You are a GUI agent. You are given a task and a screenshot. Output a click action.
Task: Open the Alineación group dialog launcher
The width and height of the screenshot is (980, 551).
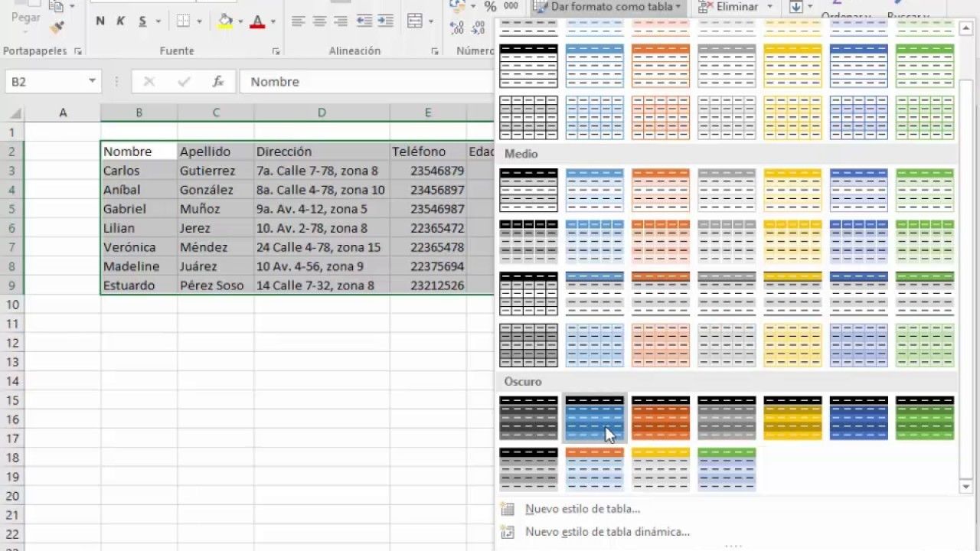[x=436, y=51]
